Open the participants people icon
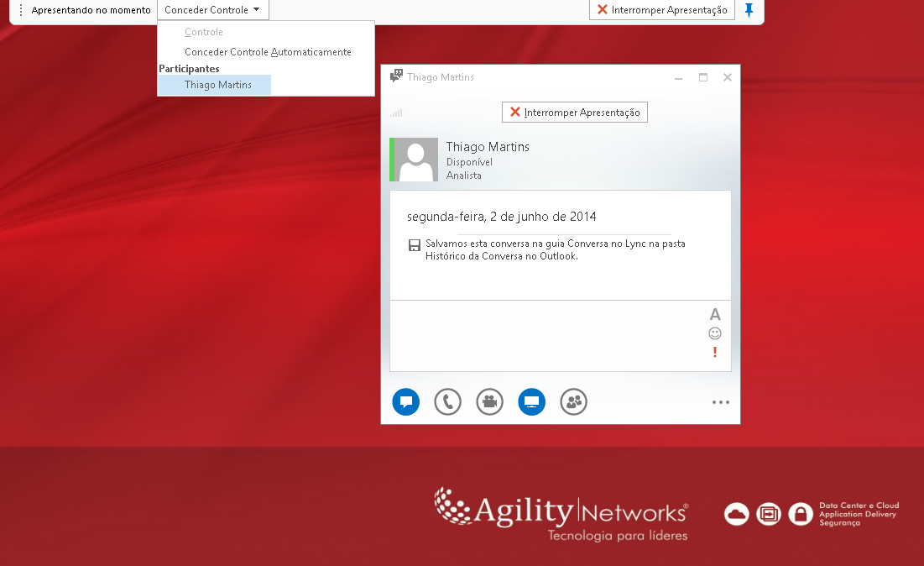The width and height of the screenshot is (924, 566). pyautogui.click(x=573, y=402)
